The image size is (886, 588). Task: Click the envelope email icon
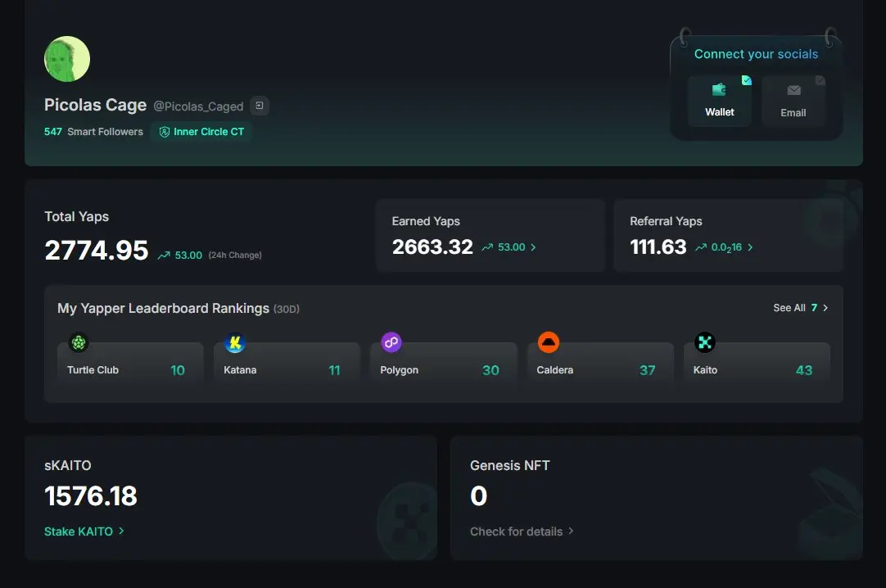tap(793, 90)
